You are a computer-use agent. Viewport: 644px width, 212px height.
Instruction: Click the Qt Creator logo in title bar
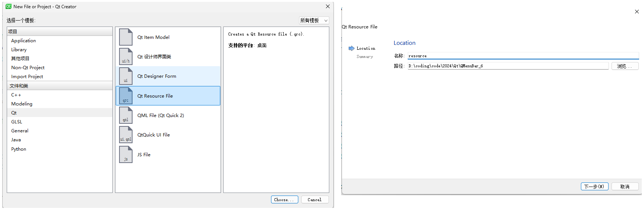(x=9, y=6)
